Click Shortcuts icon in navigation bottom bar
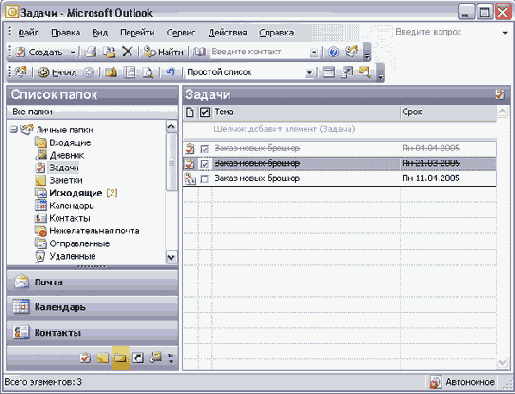This screenshot has width=515, height=394. 138,358
